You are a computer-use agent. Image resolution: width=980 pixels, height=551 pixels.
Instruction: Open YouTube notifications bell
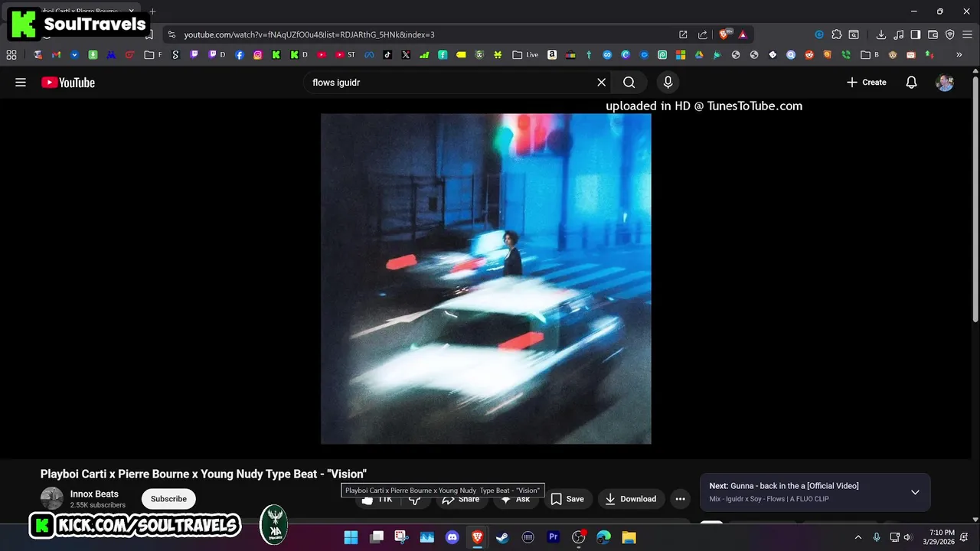click(x=911, y=83)
